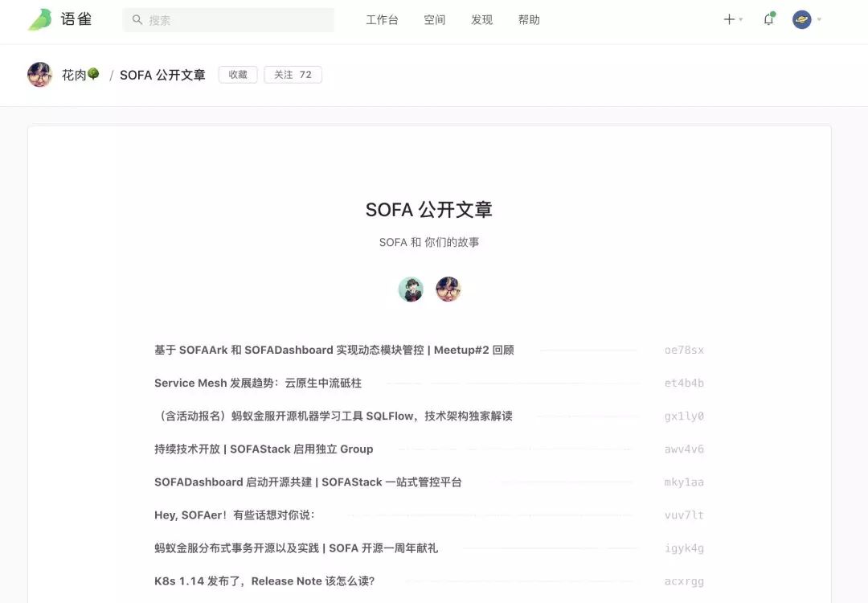Click the planet user avatar
Image resolution: width=868 pixels, height=603 pixels.
point(801,19)
